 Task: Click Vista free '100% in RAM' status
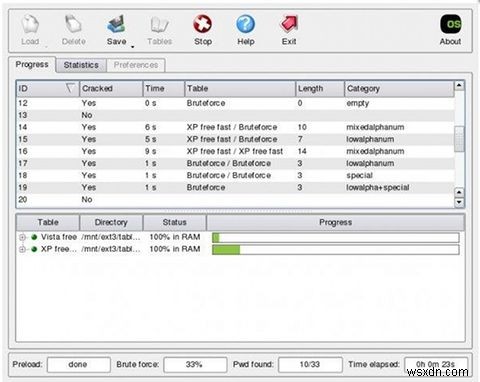(x=175, y=237)
